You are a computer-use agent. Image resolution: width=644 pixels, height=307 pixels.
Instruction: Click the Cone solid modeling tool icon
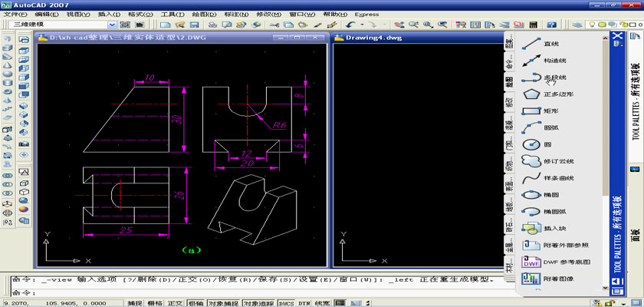[8, 65]
